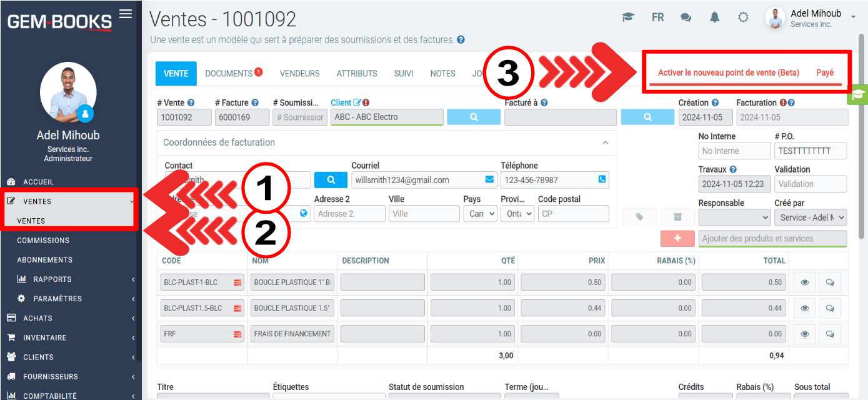Click the comment icon on BLC-PLAST-1-BLC row
Image resolution: width=868 pixels, height=400 pixels.
click(x=829, y=282)
